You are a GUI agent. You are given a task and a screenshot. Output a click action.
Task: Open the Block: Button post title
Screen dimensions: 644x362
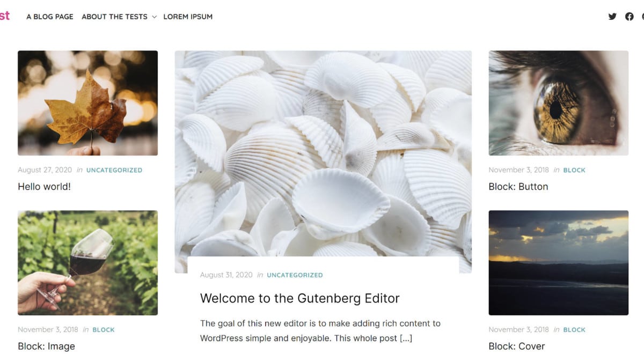pyautogui.click(x=518, y=187)
